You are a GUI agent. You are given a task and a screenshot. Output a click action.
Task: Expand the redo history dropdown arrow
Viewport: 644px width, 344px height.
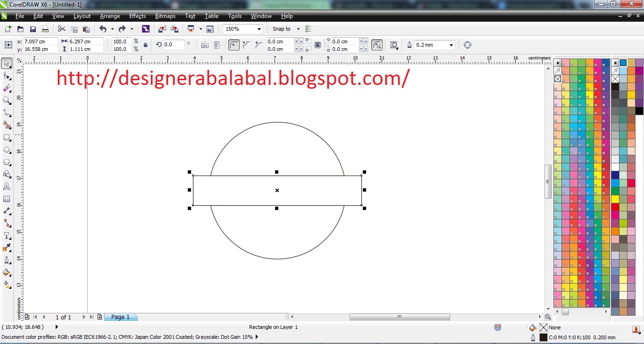coord(132,29)
